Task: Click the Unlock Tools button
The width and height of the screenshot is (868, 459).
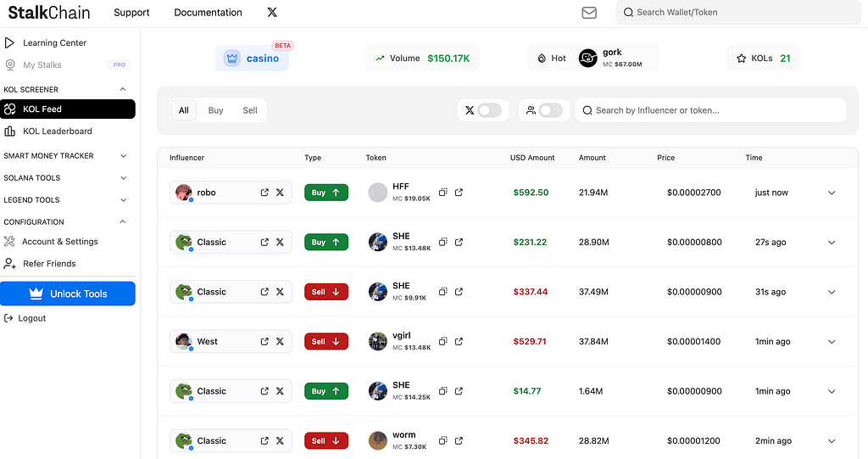Action: point(68,294)
